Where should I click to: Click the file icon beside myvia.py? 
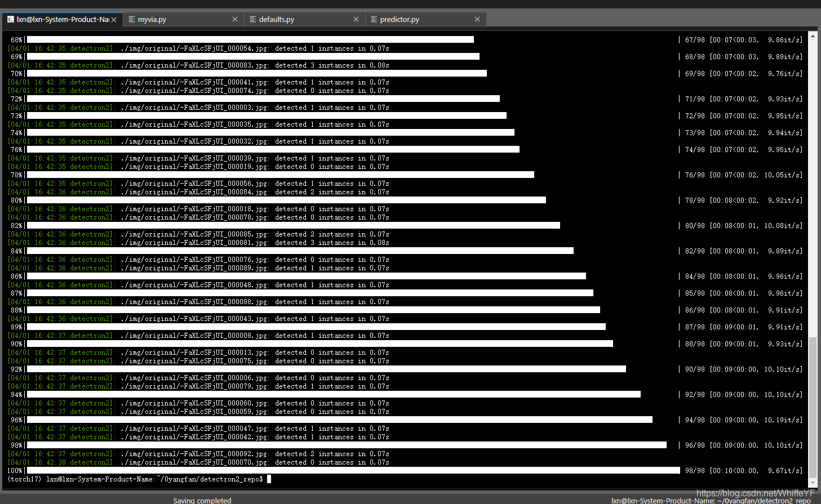point(132,19)
